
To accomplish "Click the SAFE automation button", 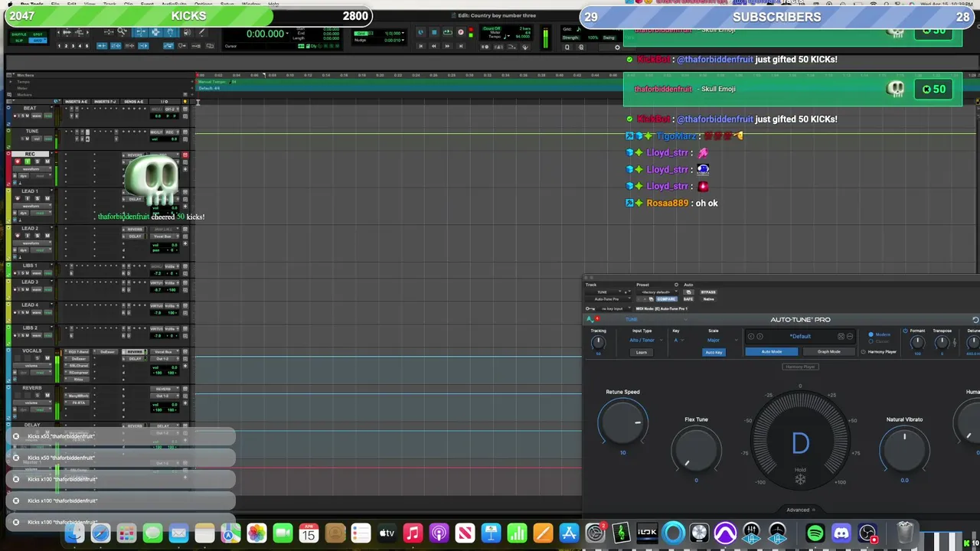I will pyautogui.click(x=688, y=299).
